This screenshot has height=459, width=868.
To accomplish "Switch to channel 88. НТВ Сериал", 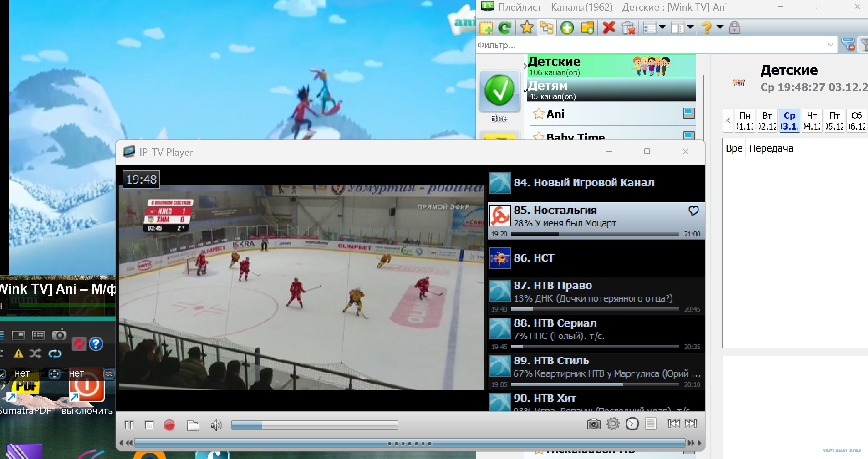I will pyautogui.click(x=596, y=334).
